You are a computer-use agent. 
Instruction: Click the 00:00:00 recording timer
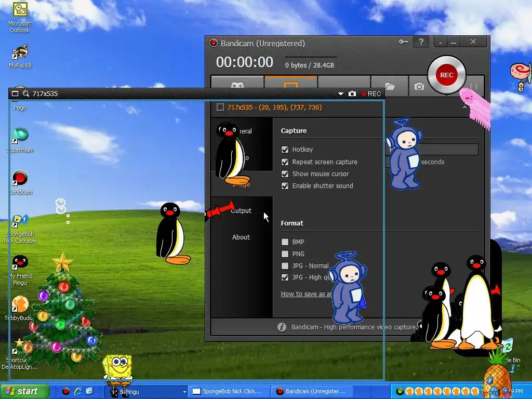pos(245,62)
